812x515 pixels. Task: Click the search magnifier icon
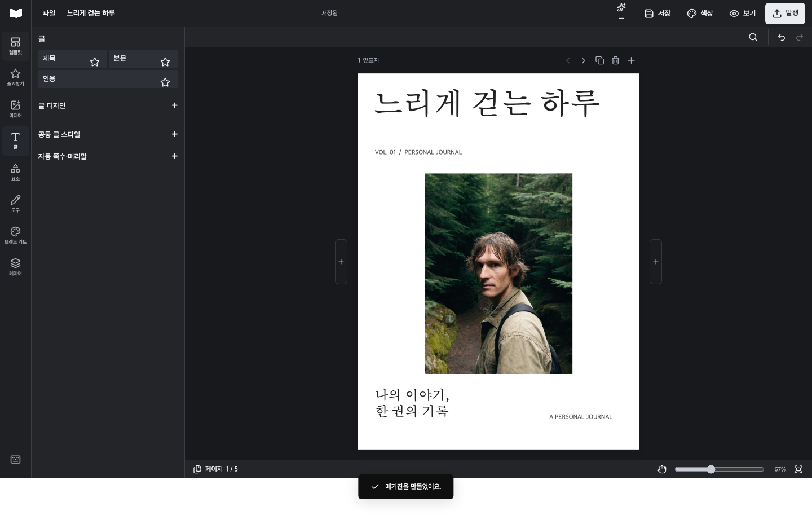[753, 37]
